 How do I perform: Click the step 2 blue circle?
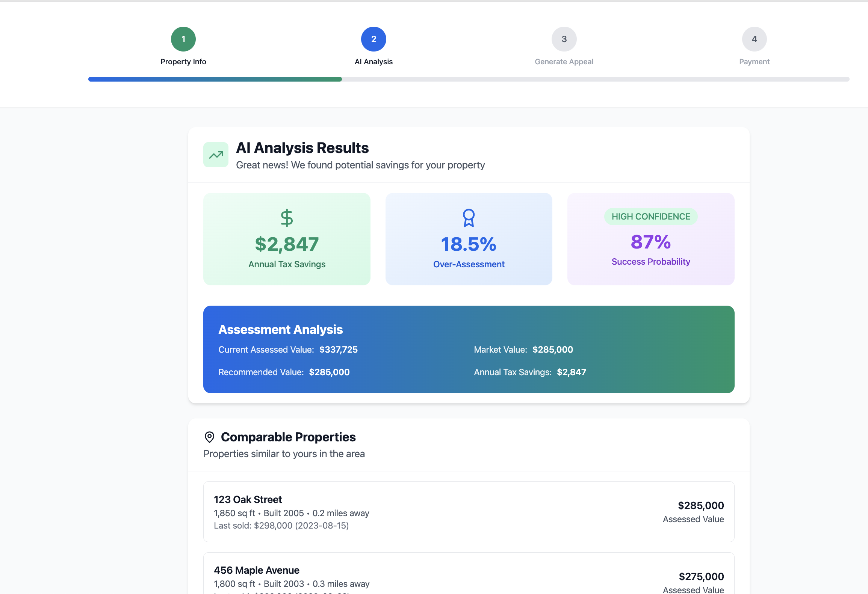pyautogui.click(x=374, y=39)
